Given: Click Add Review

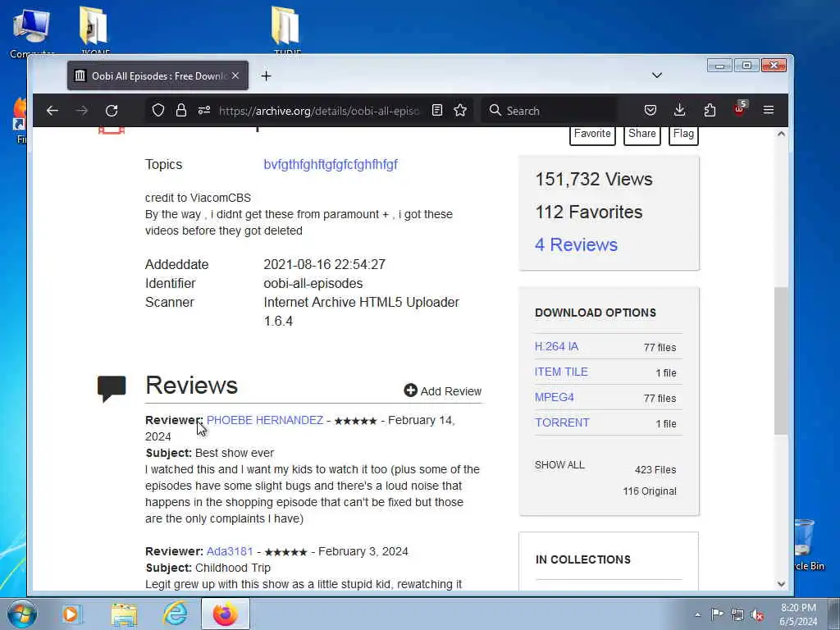Looking at the screenshot, I should click(x=442, y=391).
